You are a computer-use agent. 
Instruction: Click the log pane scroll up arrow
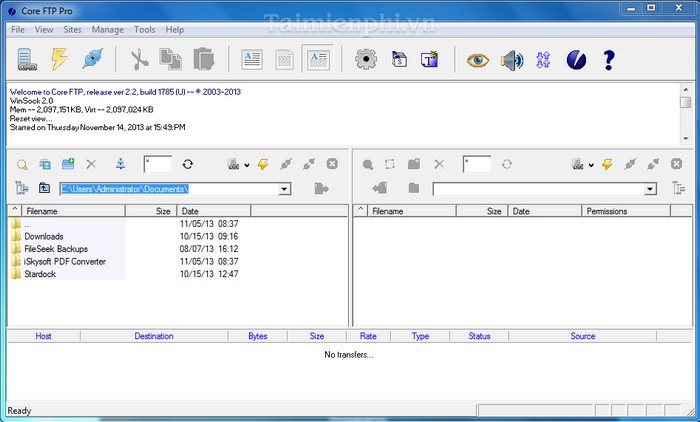pos(686,88)
